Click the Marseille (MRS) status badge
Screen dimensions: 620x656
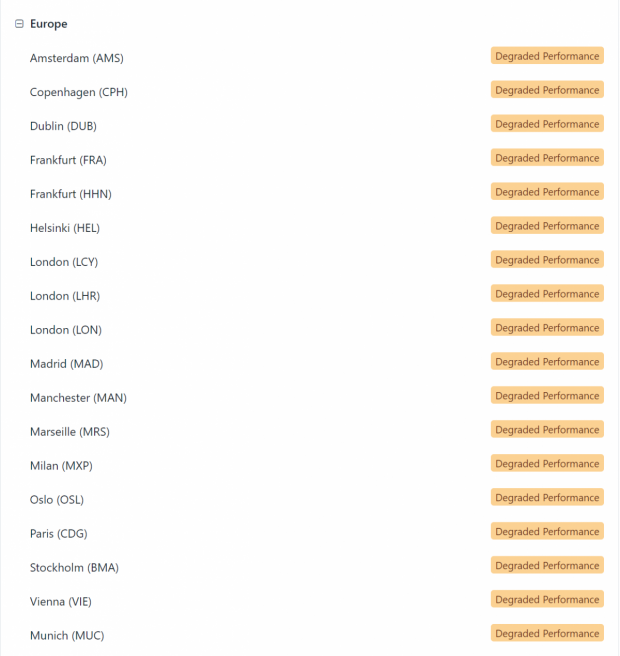[x=547, y=430]
